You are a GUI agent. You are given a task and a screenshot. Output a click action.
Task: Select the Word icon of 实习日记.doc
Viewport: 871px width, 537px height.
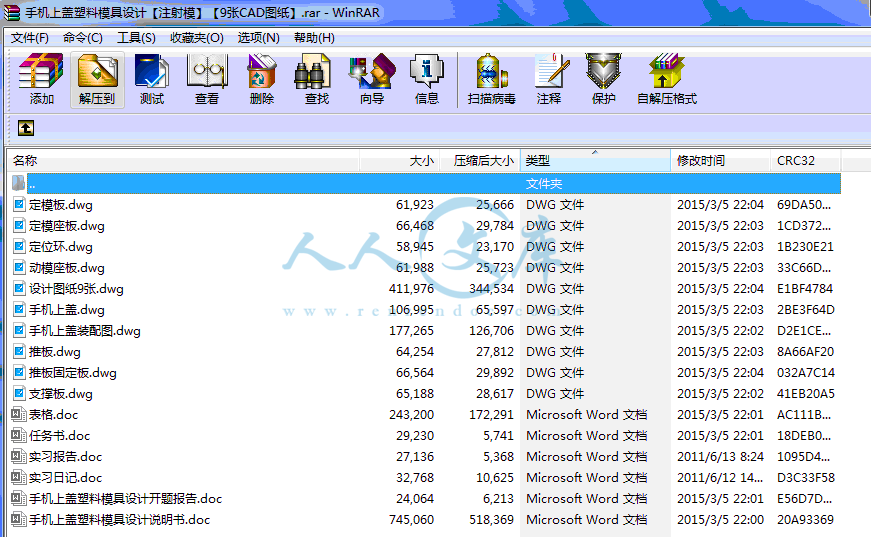19,478
